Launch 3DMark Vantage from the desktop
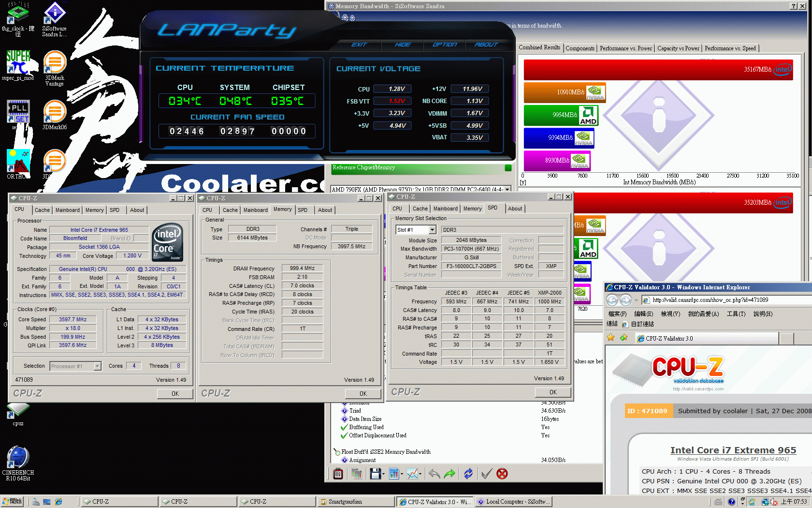The width and height of the screenshot is (812, 508). (54, 68)
